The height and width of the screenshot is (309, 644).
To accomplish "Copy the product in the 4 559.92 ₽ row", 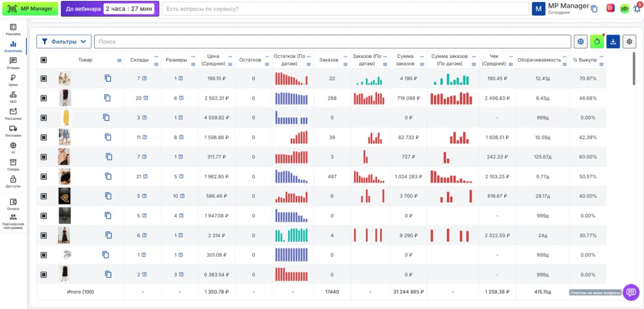I will tap(106, 118).
